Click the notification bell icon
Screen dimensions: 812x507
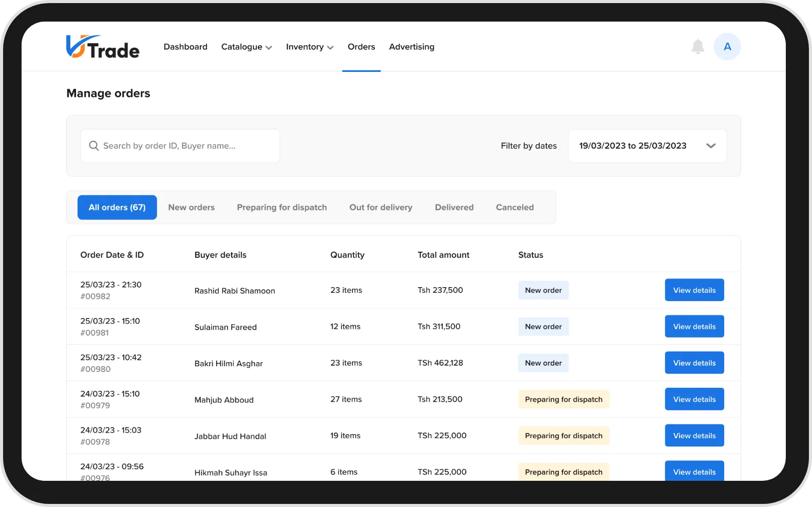coord(697,47)
